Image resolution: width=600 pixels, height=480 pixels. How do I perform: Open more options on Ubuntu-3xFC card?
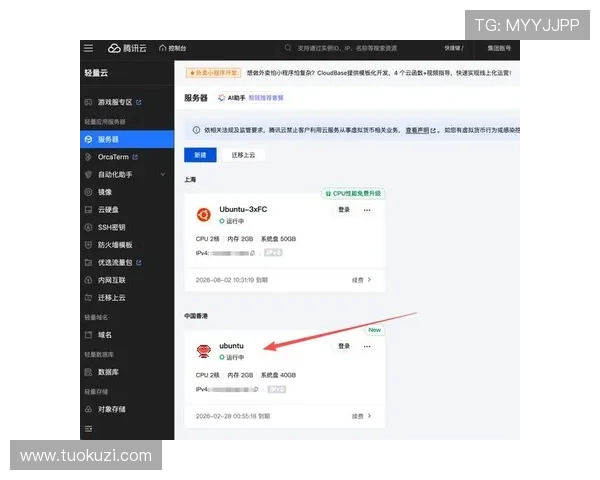(x=367, y=210)
